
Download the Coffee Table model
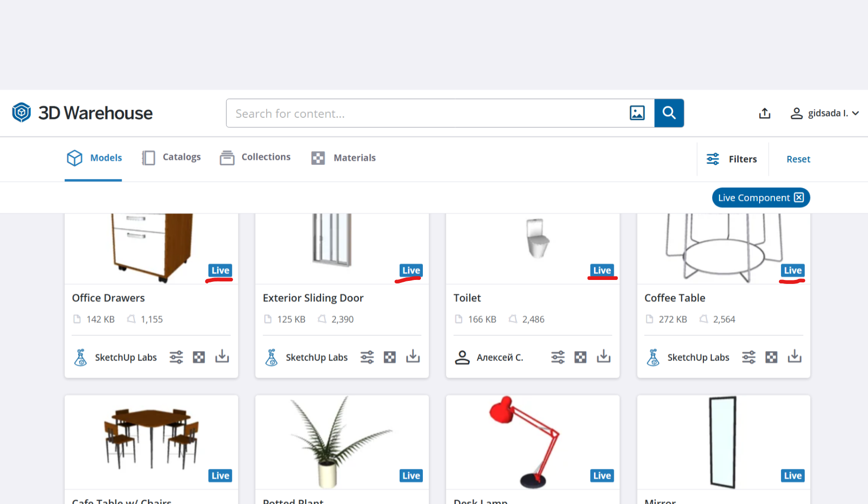tap(794, 357)
